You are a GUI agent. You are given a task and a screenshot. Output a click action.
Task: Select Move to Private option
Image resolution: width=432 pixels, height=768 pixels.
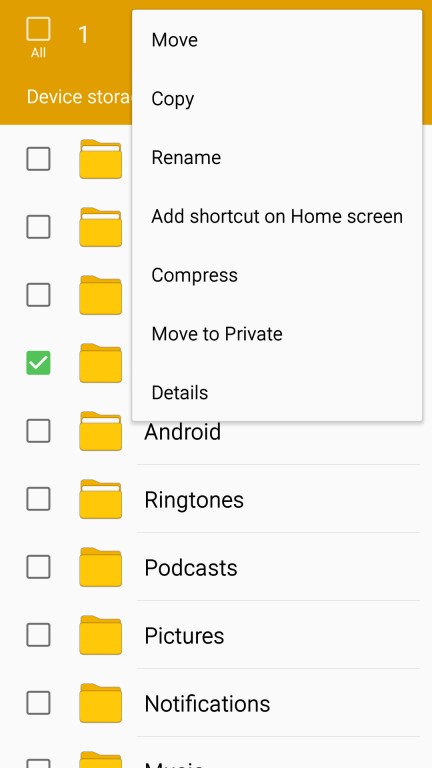pyautogui.click(x=277, y=334)
